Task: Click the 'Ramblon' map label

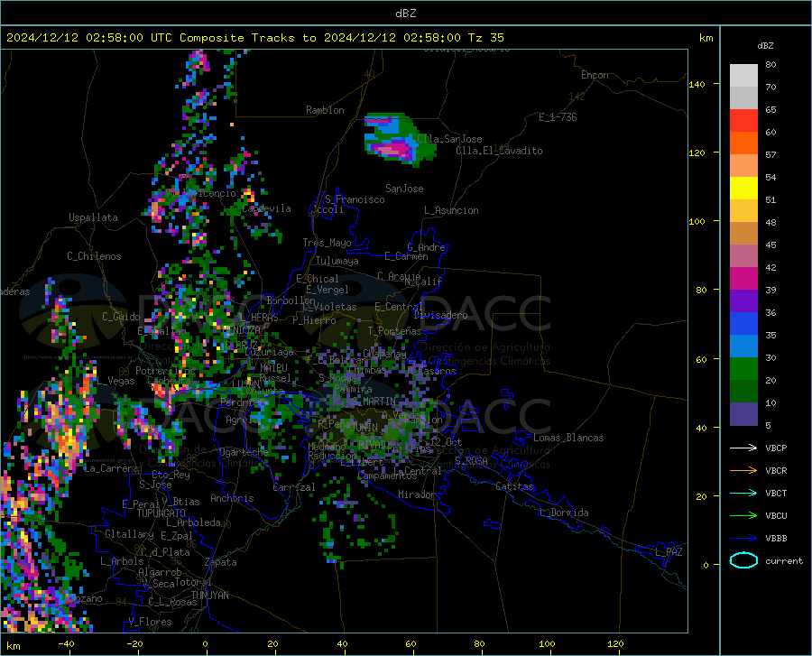Action: point(325,110)
